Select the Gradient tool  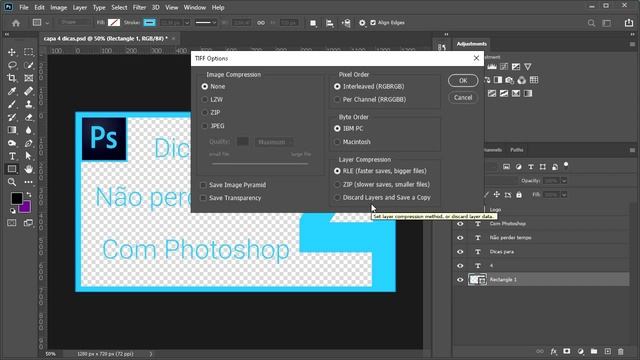tap(12, 130)
